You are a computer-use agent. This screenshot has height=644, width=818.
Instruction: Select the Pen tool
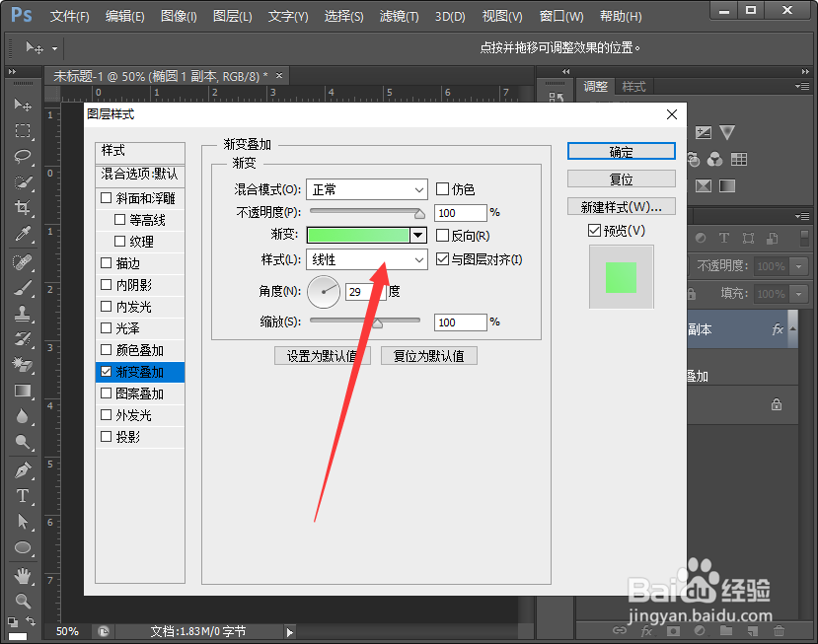pos(23,470)
